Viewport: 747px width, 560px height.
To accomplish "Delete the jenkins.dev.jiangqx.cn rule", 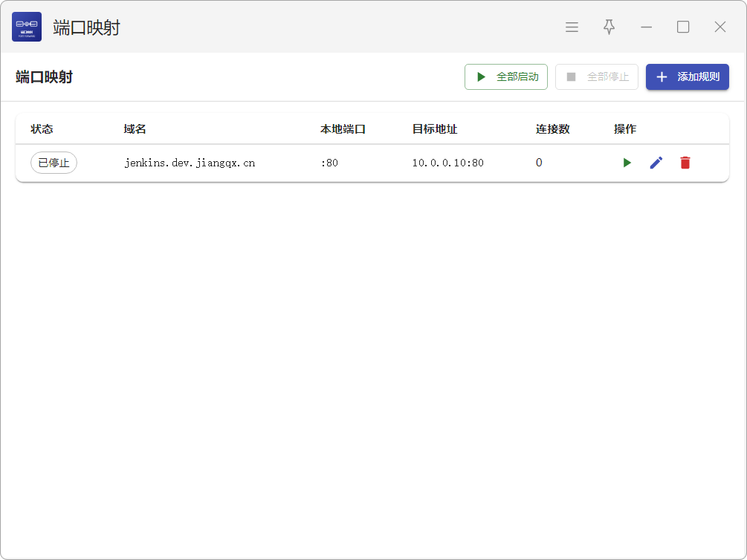I will click(685, 163).
